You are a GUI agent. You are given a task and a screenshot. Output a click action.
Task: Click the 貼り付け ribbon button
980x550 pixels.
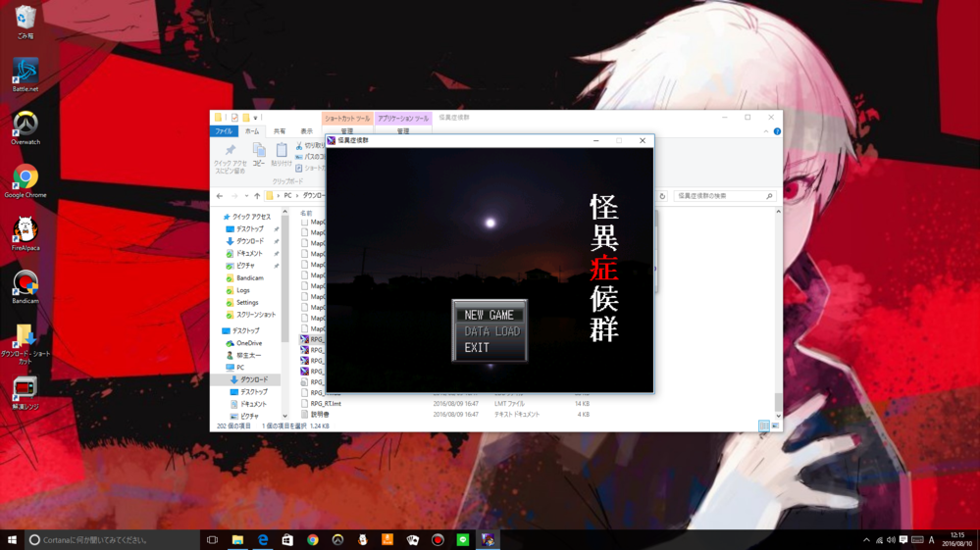point(282,155)
